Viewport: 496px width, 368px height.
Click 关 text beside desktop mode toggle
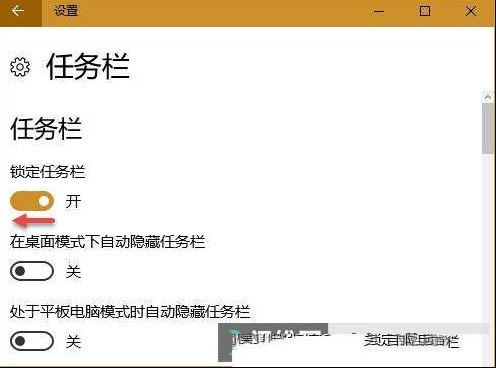73,271
